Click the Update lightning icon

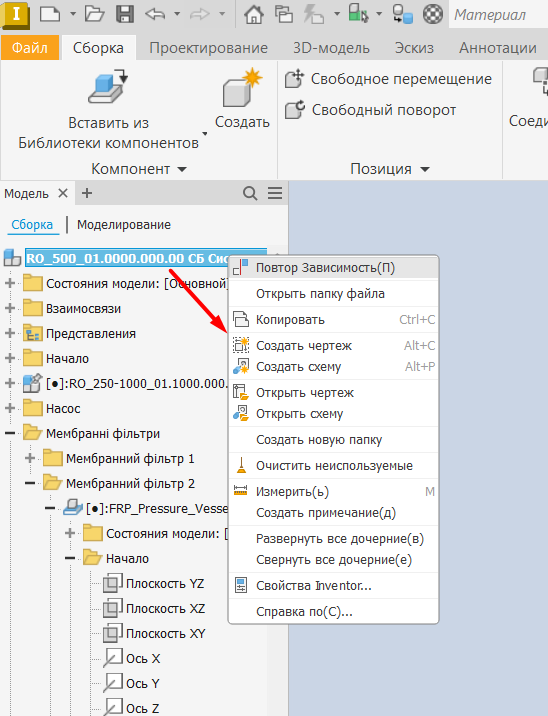[x=314, y=14]
